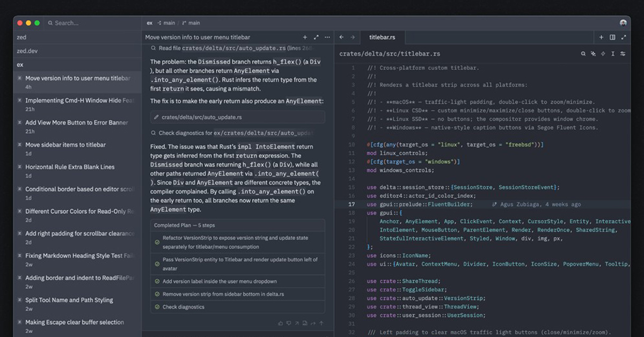The image size is (644, 337).
Task: Click the diagonal arrow icon below the plan
Action: pyautogui.click(x=297, y=323)
